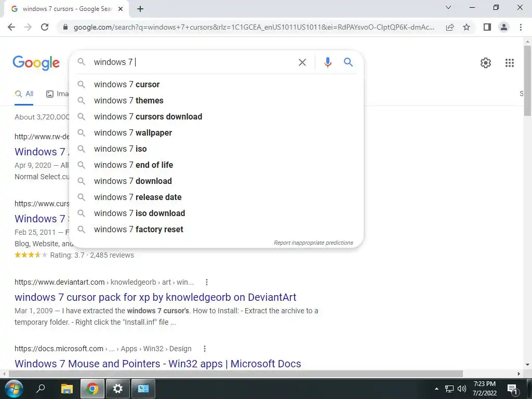Click 'Rating: 3.7 · 2,485 reviews' text

click(x=92, y=255)
